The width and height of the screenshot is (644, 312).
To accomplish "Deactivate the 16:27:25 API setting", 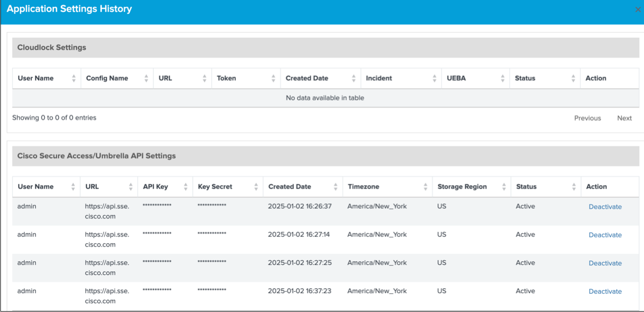I will click(x=605, y=263).
